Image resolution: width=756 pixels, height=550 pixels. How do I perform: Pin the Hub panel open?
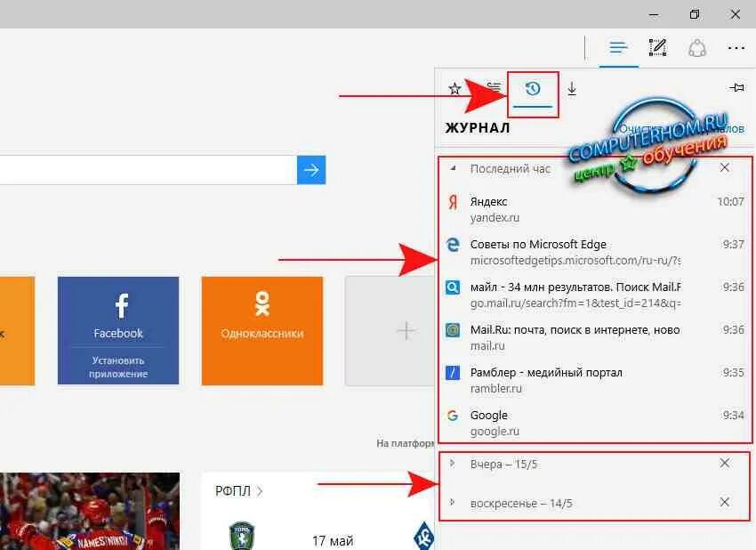pos(736,87)
